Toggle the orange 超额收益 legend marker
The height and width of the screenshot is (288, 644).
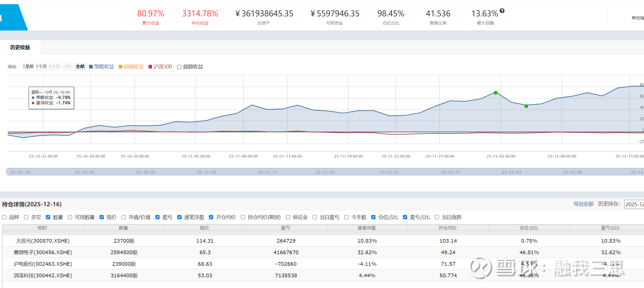coord(120,67)
